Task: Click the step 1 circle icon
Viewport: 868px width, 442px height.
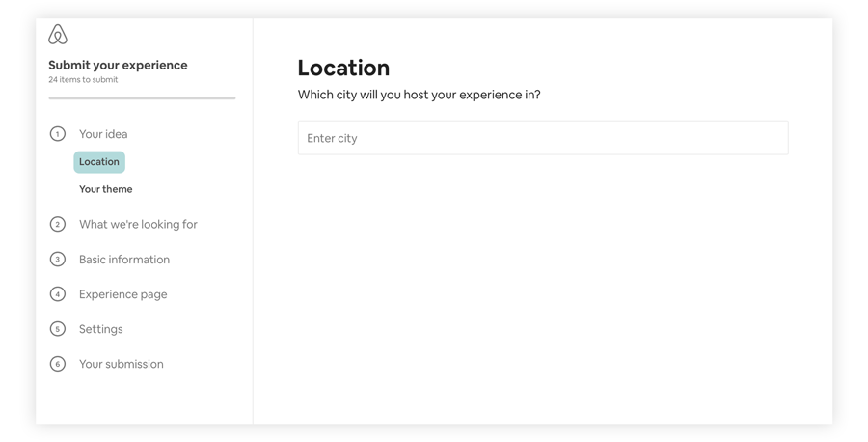Action: tap(58, 134)
